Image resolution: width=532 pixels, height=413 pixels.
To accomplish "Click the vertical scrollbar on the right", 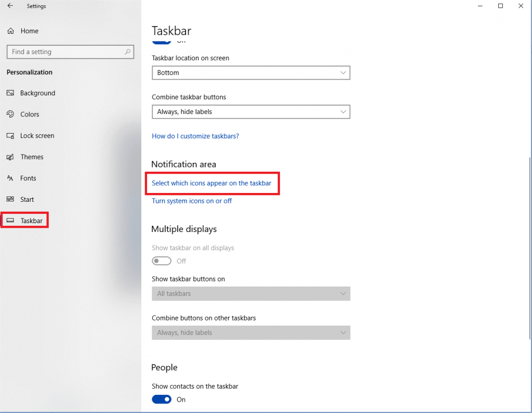I will (x=529, y=248).
